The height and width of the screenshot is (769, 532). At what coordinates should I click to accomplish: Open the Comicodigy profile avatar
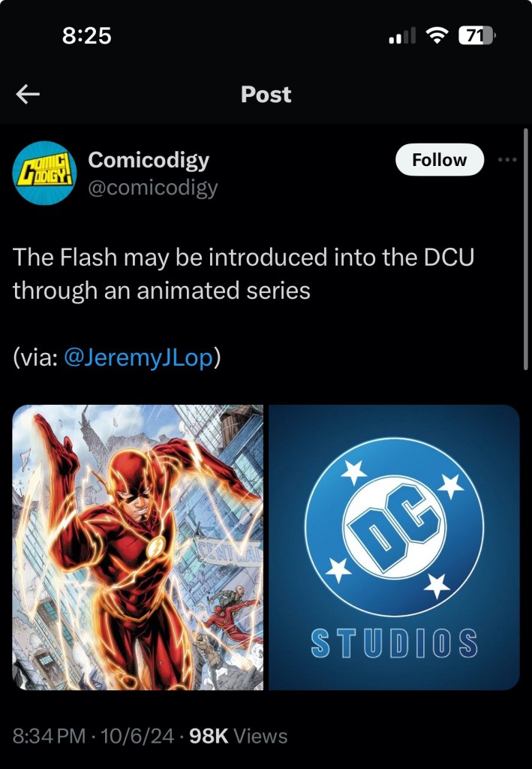coord(44,173)
